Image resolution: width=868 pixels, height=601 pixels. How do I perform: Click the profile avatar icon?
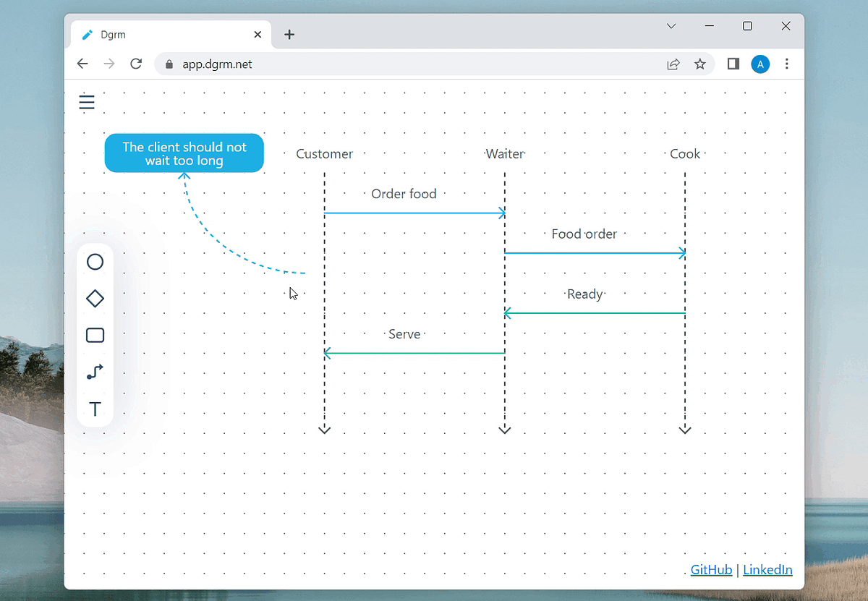(x=760, y=64)
